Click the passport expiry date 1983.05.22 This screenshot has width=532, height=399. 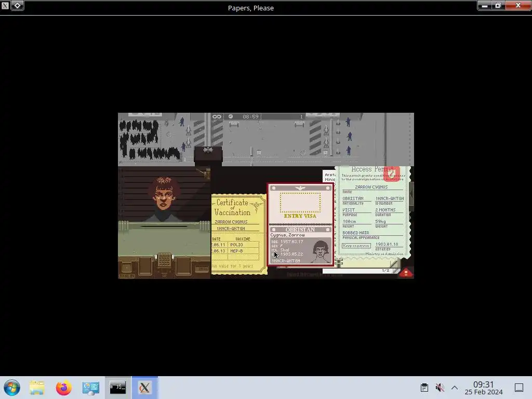291,254
